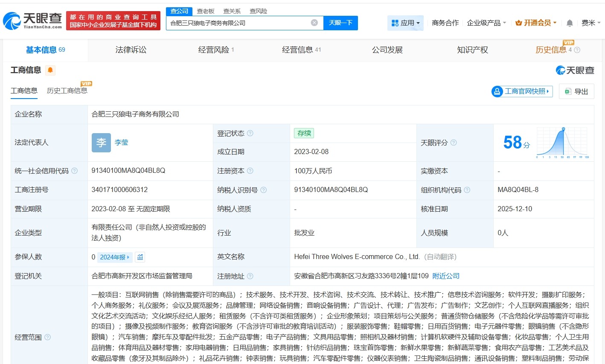Viewport: 605px width, 364px height.
Task: Switch to the 法律诉讼 tab
Action: pyautogui.click(x=131, y=50)
